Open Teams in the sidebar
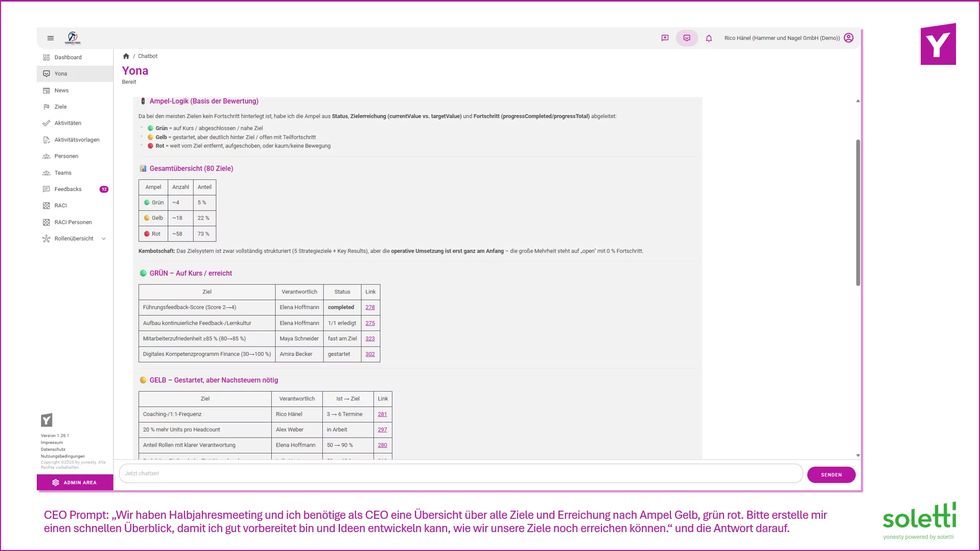 (x=75, y=173)
